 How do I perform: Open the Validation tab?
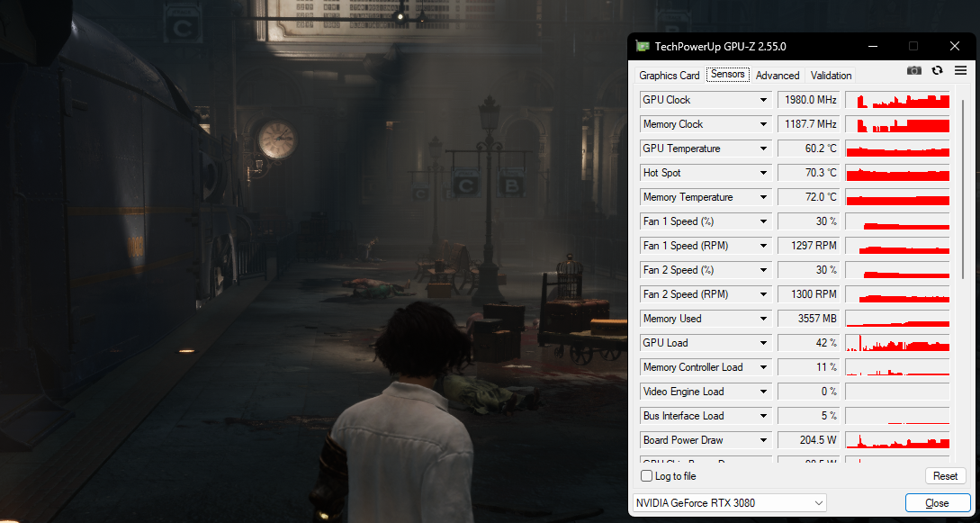tap(832, 76)
